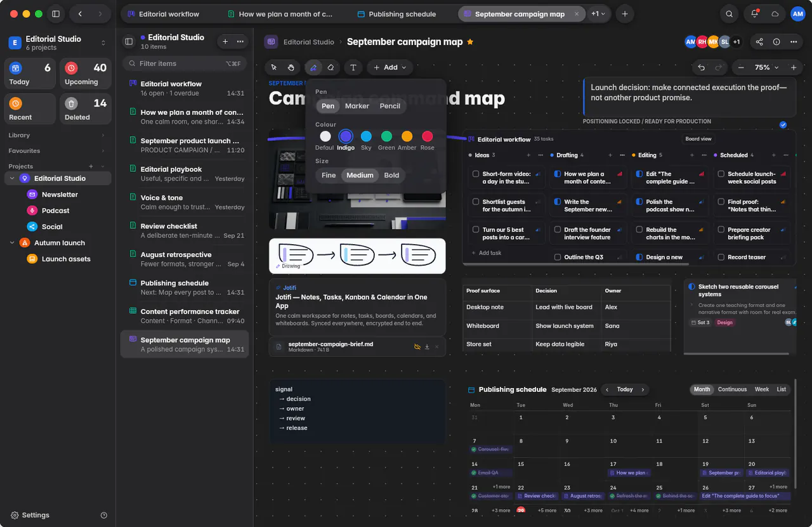The width and height of the screenshot is (812, 527).
Task: Switch the pen type to Marker
Action: (357, 106)
